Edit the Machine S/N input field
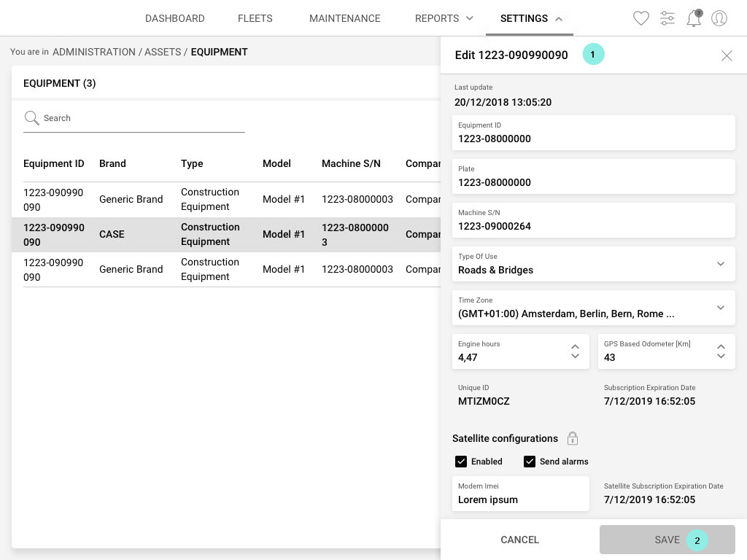 pos(593,220)
